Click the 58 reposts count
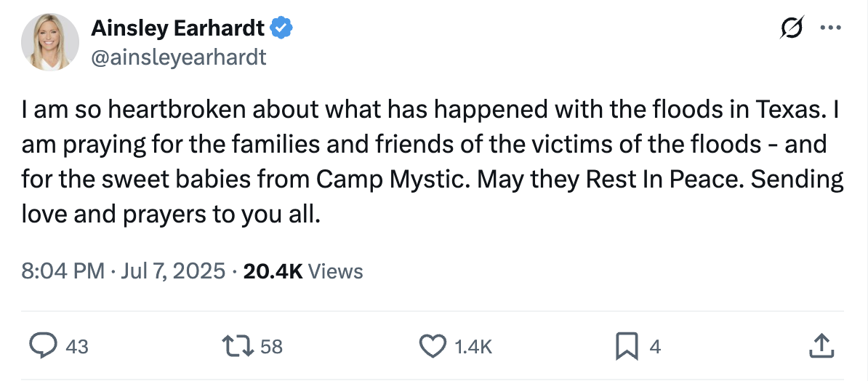The width and height of the screenshot is (868, 381). [271, 348]
